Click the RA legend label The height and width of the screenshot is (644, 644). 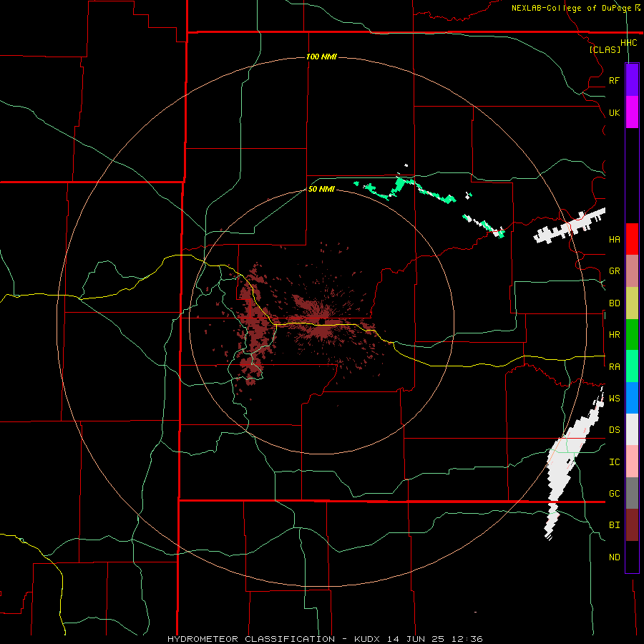pyautogui.click(x=614, y=367)
